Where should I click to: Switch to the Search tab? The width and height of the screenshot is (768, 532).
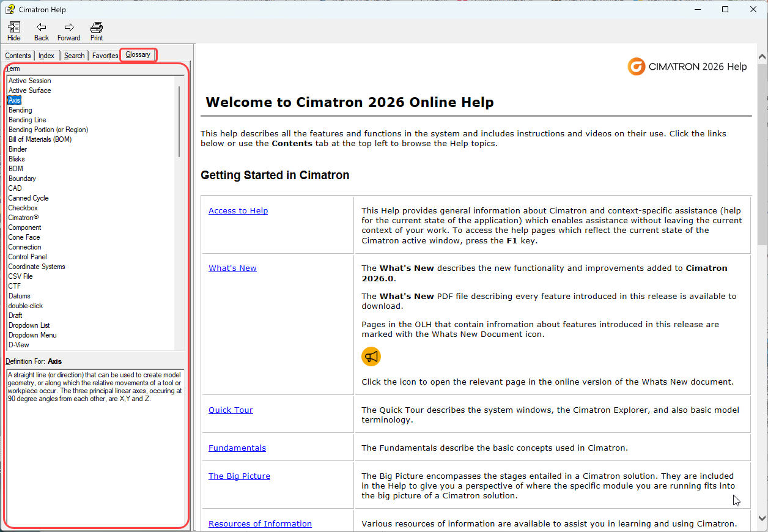[75, 56]
